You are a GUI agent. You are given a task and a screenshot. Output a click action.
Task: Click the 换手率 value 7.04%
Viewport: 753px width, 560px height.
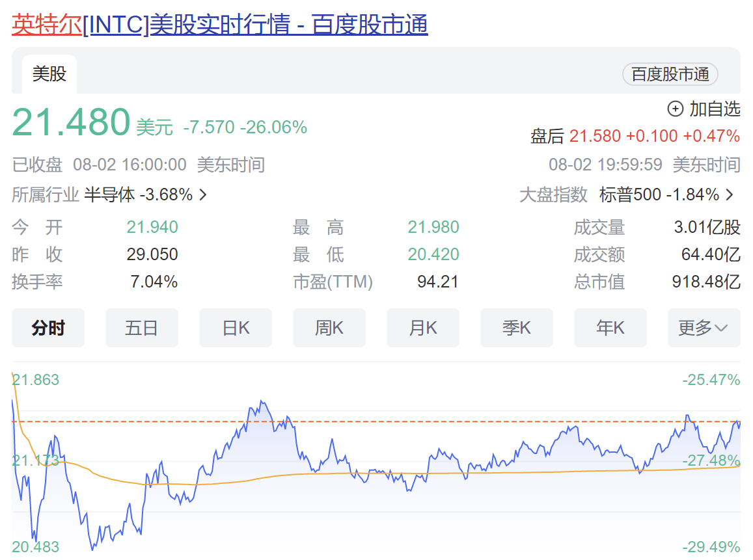coord(154,282)
